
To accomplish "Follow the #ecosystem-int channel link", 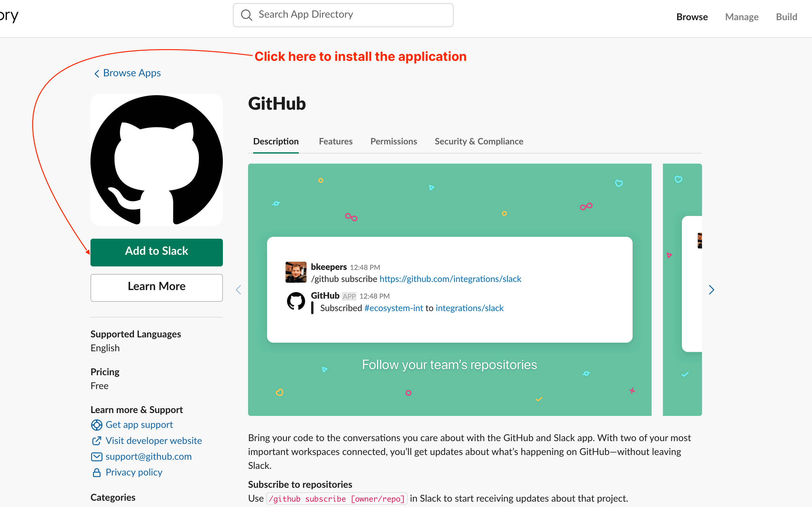I will point(393,308).
